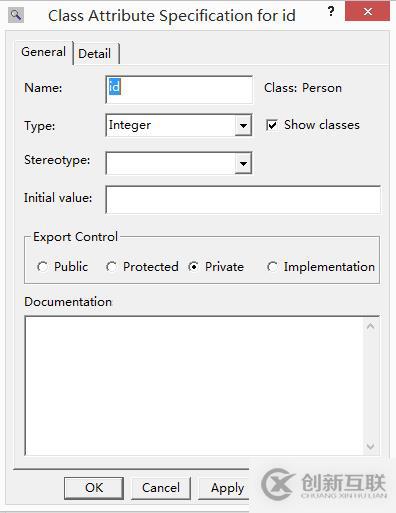Click inside the Documentation text area
Screen dimensions: 396x513
pyautogui.click(x=195, y=386)
